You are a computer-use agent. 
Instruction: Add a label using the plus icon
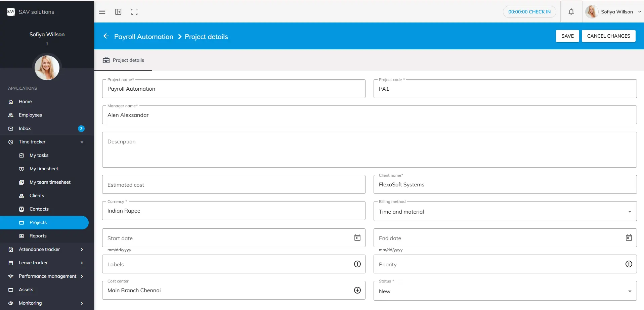(357, 264)
